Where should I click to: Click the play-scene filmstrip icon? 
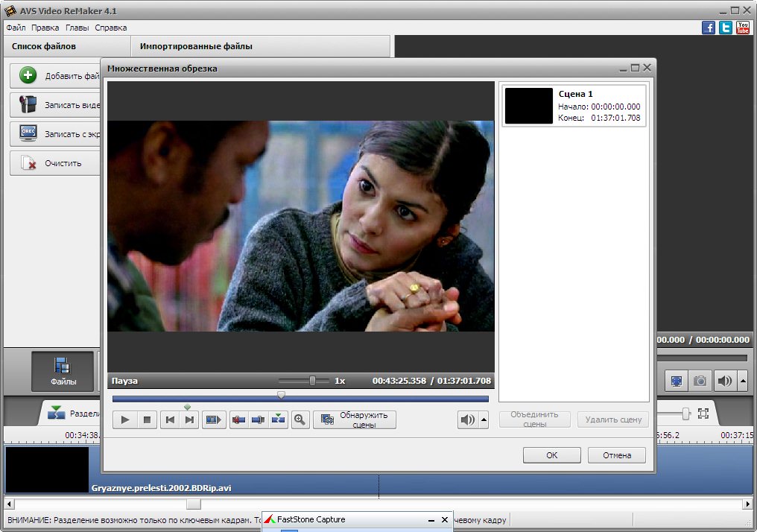[x=214, y=420]
